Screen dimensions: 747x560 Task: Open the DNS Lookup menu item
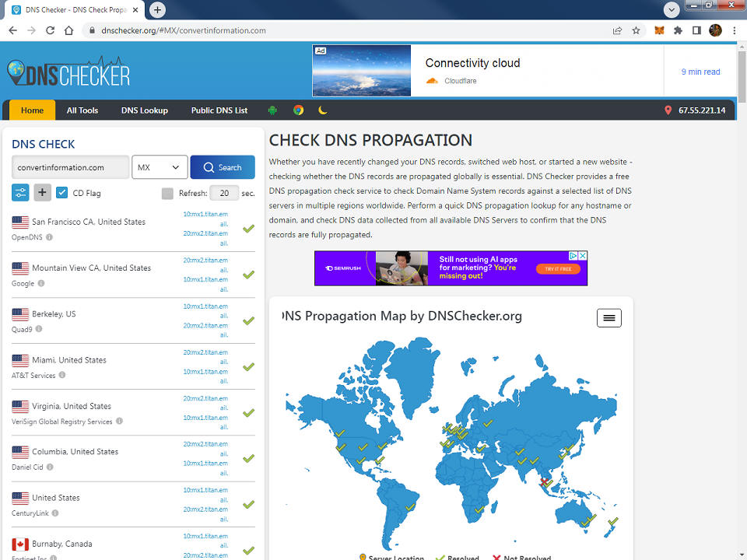[145, 110]
